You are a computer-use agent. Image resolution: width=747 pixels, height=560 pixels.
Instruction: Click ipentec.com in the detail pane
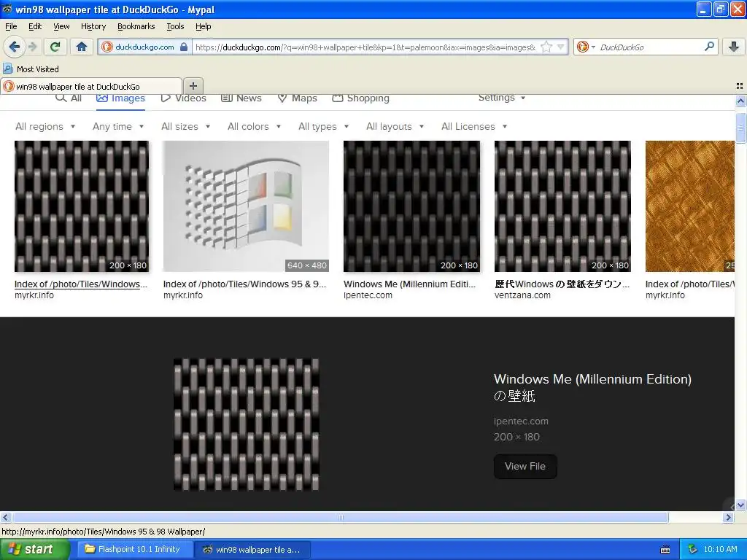(x=521, y=421)
